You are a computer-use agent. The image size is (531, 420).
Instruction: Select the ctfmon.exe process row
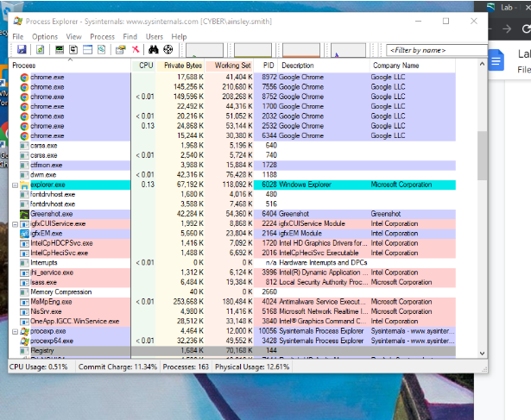click(232, 165)
